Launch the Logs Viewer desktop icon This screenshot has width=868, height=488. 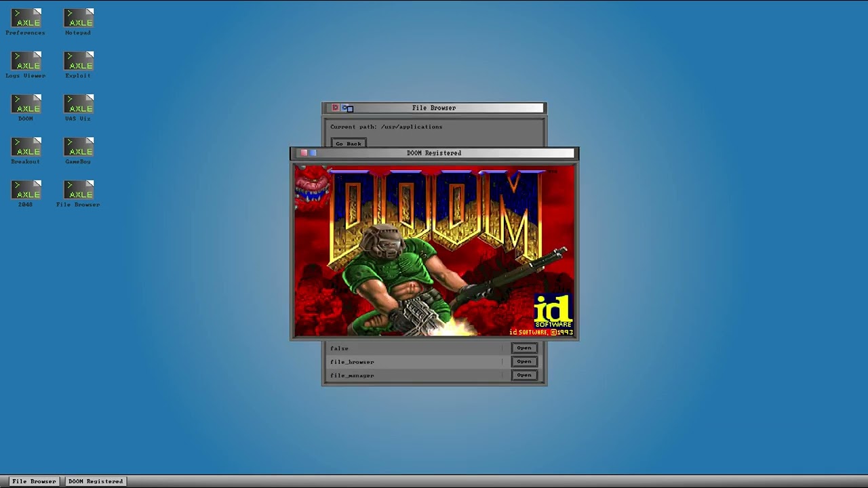(x=26, y=65)
